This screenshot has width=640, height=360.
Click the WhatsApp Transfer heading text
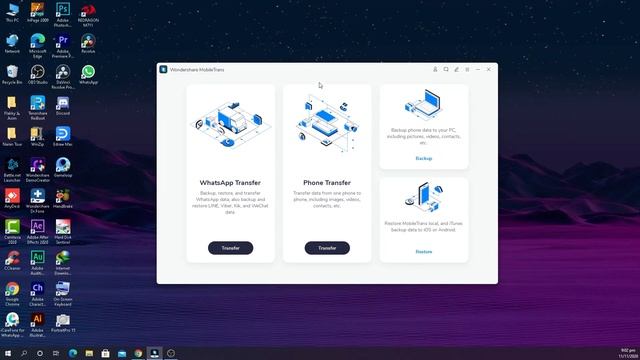tap(230, 182)
